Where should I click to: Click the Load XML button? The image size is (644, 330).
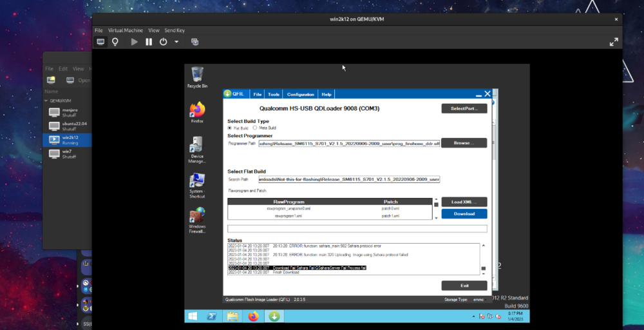[x=464, y=202]
